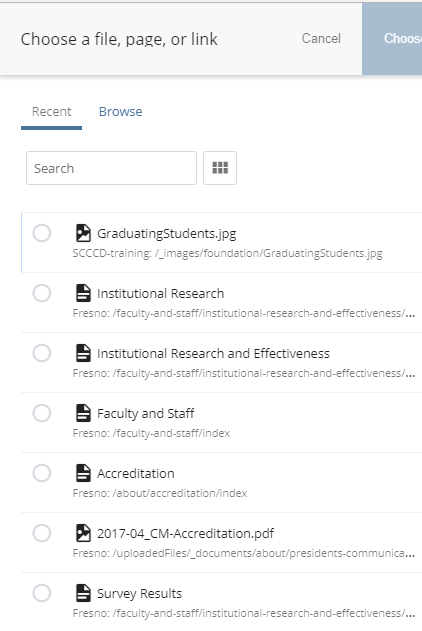Select radio button for 2017-04_CM-Accreditation.pdf
422x631 pixels.
tap(42, 533)
